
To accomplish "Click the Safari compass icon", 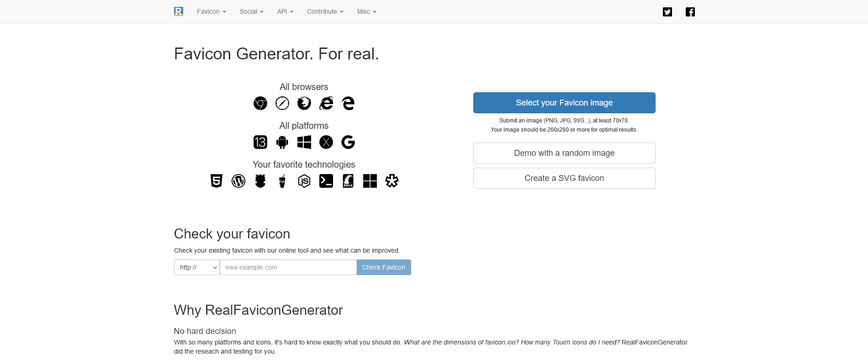I will point(282,103).
